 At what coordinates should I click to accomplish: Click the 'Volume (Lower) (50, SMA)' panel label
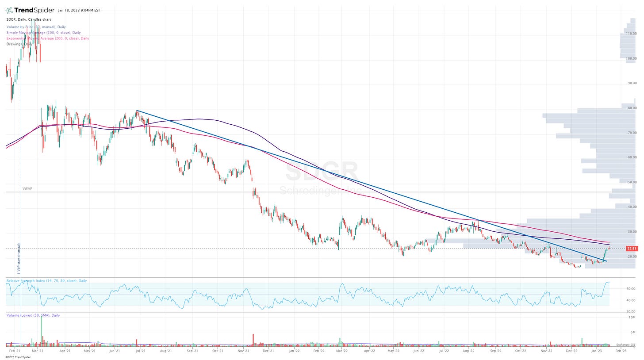coord(33,315)
